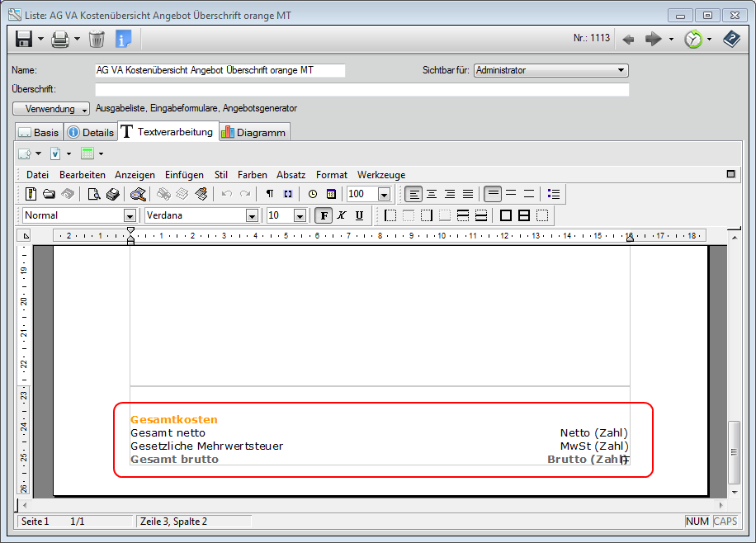The height and width of the screenshot is (543, 756).
Task: Click the help book icon
Action: click(731, 39)
